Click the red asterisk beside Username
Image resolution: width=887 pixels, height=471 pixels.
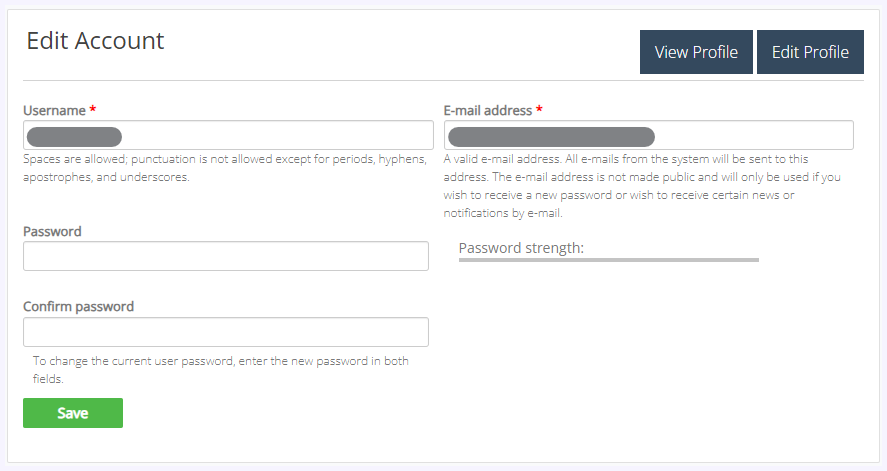[93, 109]
